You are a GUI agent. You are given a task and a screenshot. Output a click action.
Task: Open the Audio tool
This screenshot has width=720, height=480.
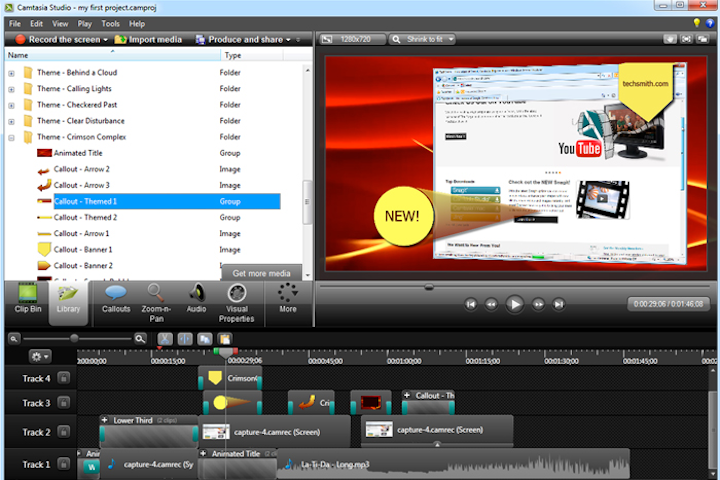point(196,299)
